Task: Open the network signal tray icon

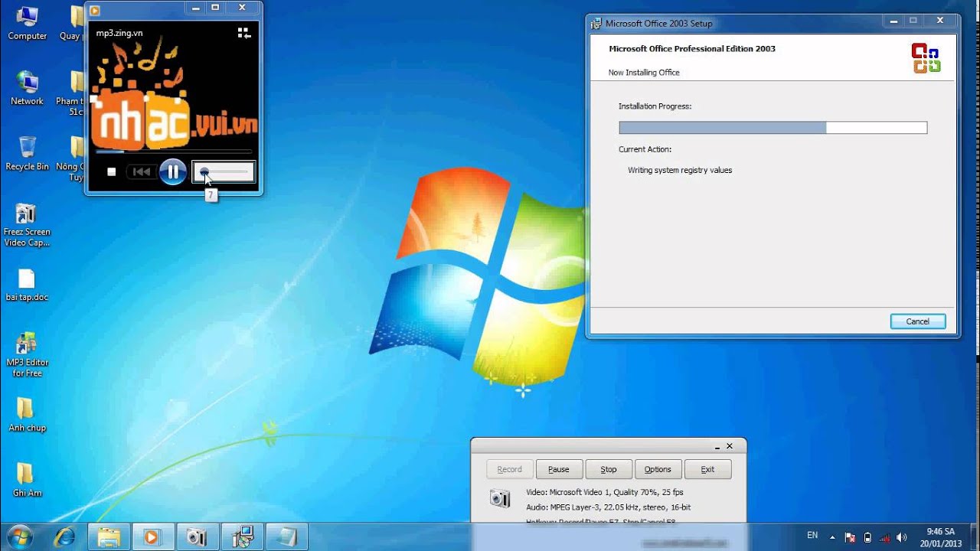Action: point(885,537)
